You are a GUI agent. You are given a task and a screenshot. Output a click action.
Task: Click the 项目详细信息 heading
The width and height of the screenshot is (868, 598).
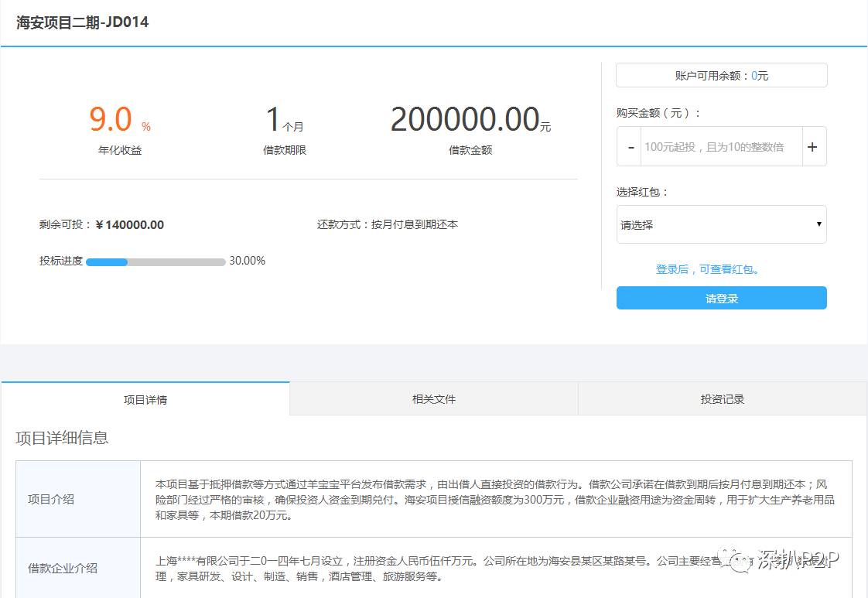pos(62,437)
